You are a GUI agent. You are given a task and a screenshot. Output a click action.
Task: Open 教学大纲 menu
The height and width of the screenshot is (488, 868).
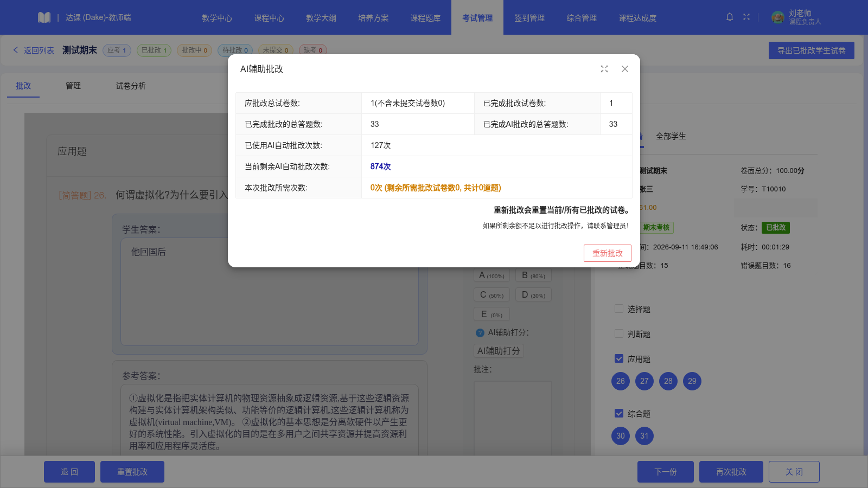click(321, 18)
